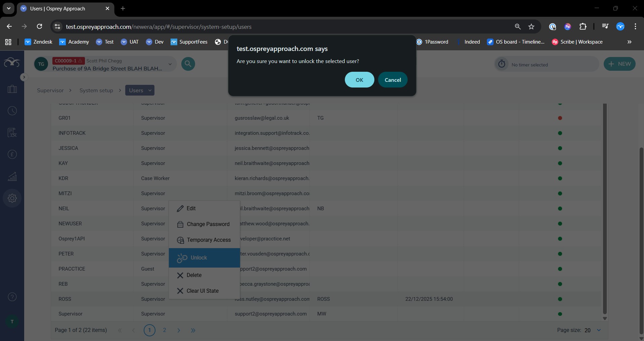Go to page 2 of users
Viewport: 644px width, 341px height.
click(x=165, y=330)
